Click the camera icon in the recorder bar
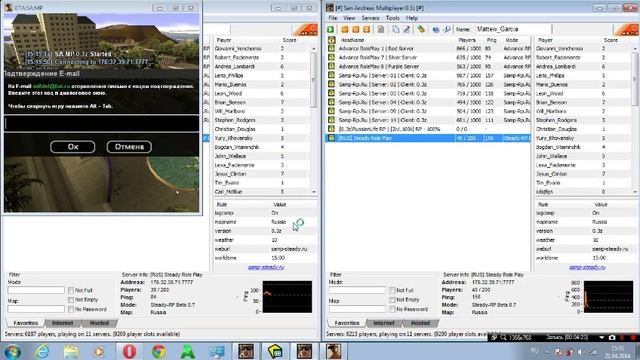 point(612,338)
